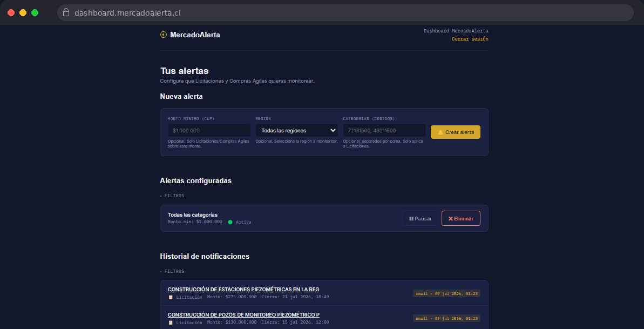644x329 pixels.
Task: Expand FILTROS under Historial de notificaciones
Action: tap(173, 271)
